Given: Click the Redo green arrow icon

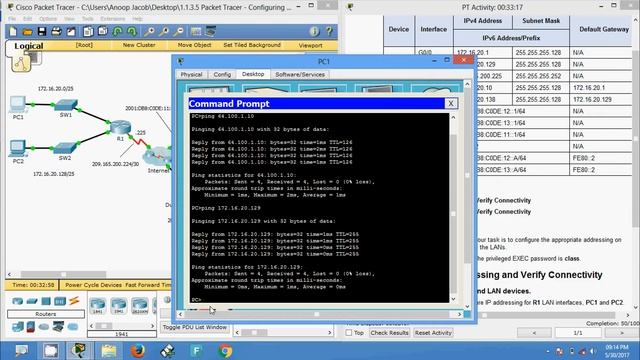Looking at the screenshot, I should click(132, 31).
